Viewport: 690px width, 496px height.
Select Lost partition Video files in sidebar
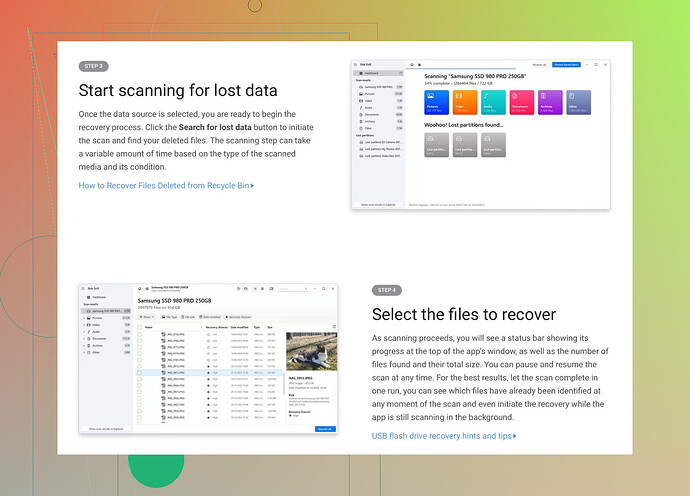click(380, 156)
